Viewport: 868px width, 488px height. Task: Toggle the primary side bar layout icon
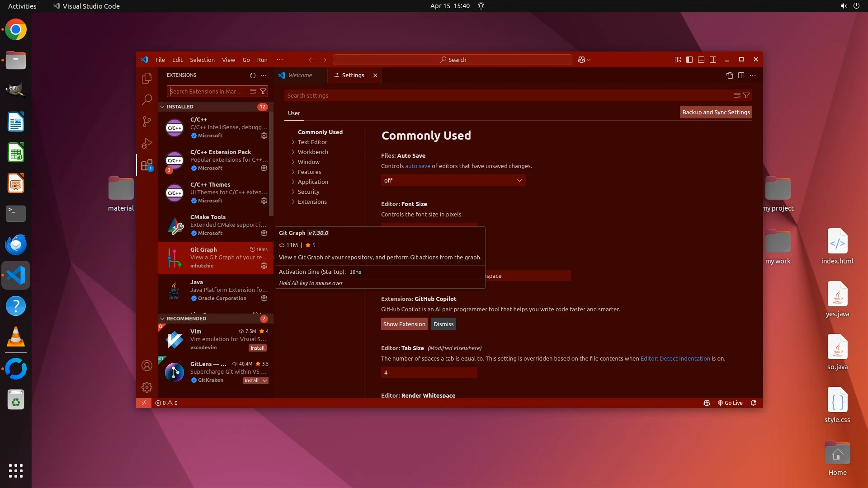[689, 60]
